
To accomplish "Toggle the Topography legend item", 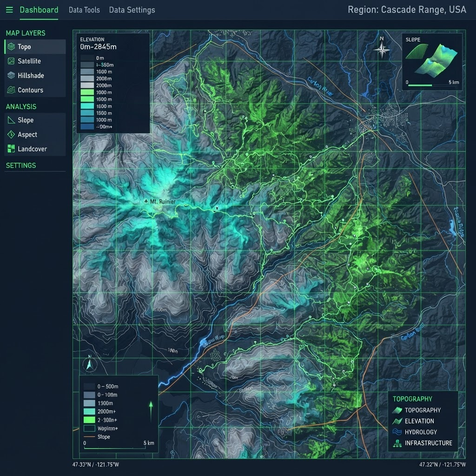I will tap(416, 410).
